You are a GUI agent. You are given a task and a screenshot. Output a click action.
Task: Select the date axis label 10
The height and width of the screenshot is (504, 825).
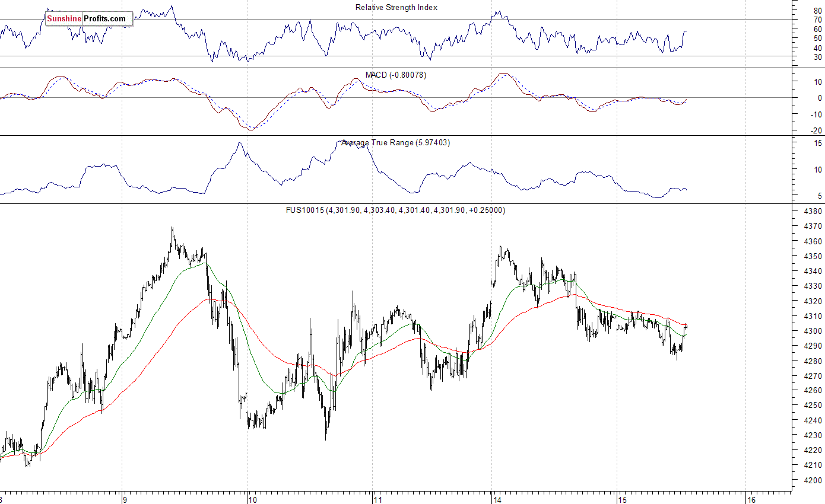click(x=253, y=500)
